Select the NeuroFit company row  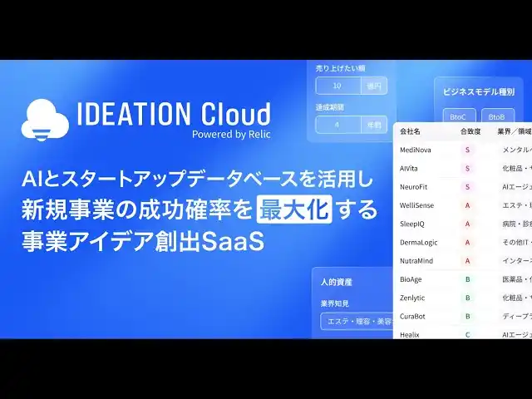[x=462, y=187]
